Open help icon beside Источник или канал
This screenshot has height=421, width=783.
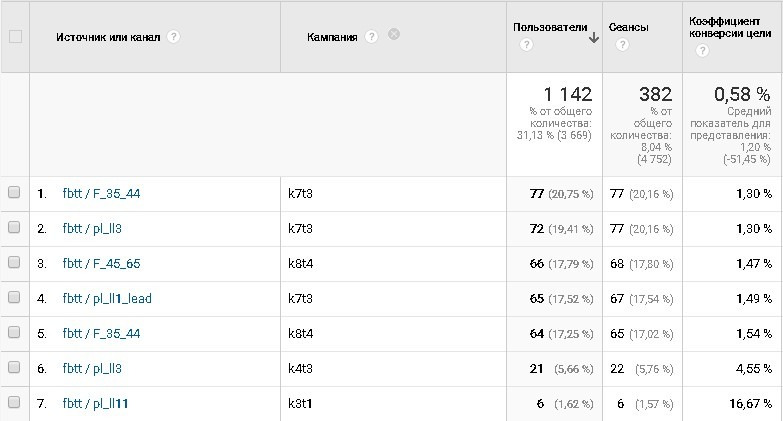pos(174,37)
